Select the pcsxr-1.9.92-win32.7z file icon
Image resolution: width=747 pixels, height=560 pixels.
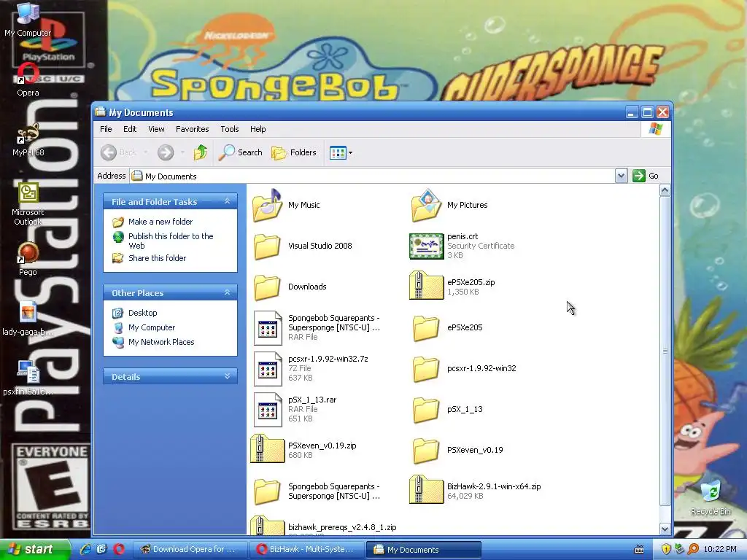tap(267, 368)
